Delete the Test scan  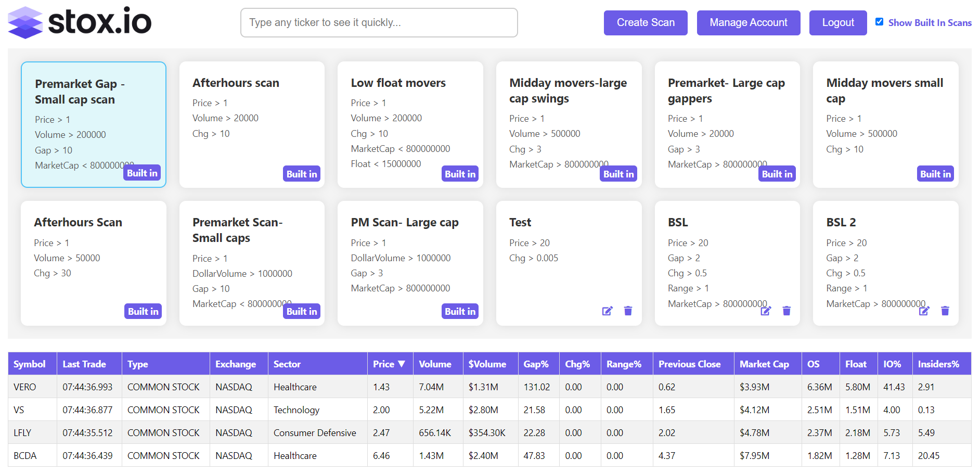coord(628,311)
